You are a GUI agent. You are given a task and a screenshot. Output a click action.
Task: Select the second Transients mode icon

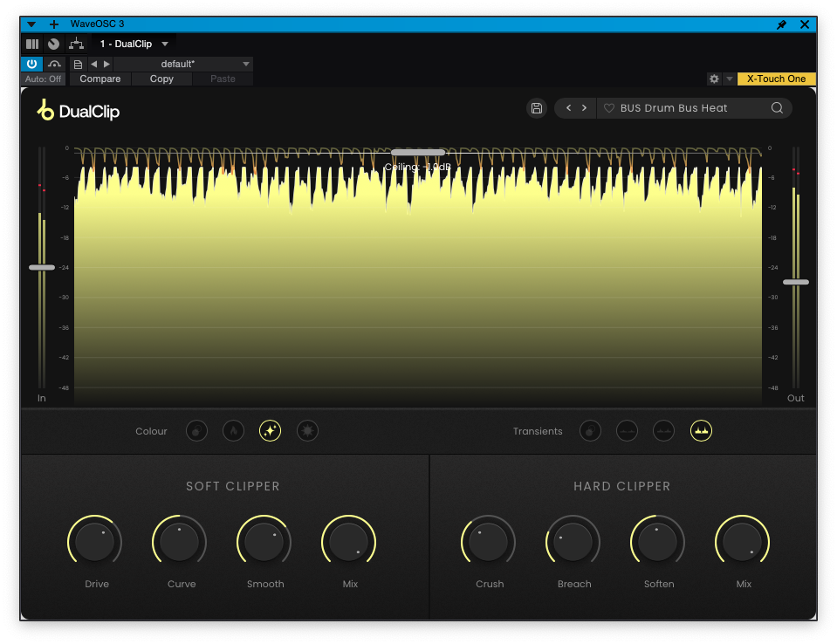pyautogui.click(x=627, y=430)
